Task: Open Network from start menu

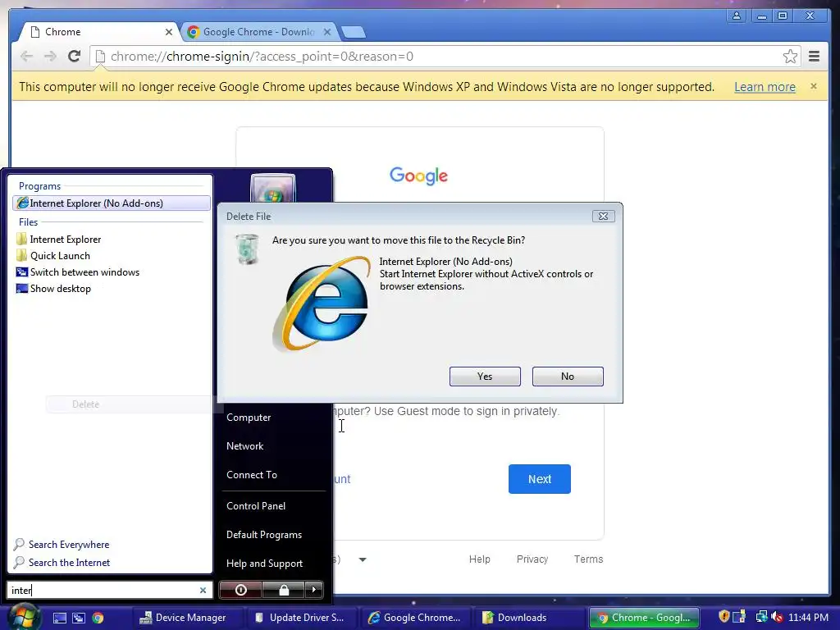Action: 244,445
